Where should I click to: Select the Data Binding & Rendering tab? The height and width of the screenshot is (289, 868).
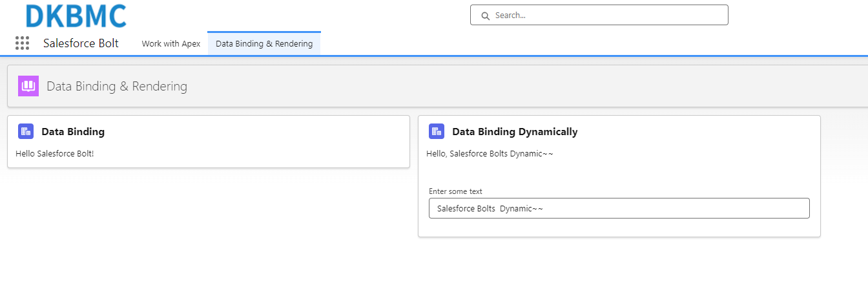(264, 44)
